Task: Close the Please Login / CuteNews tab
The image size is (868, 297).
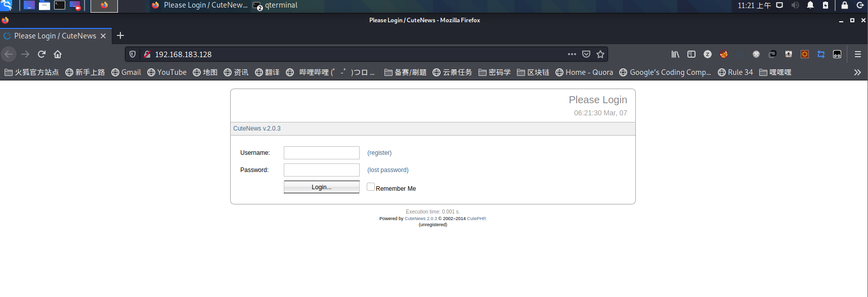Action: (103, 36)
